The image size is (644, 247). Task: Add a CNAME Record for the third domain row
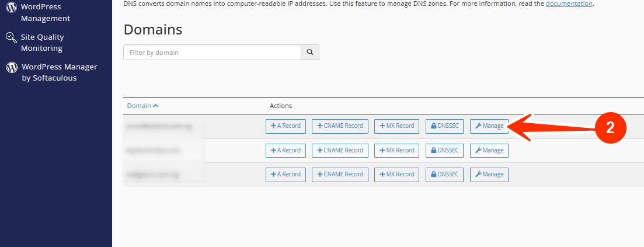pyautogui.click(x=340, y=174)
